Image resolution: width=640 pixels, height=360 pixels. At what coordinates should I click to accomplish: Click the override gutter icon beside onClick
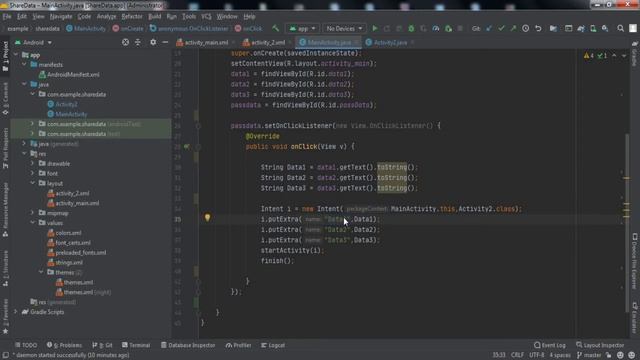[187, 147]
